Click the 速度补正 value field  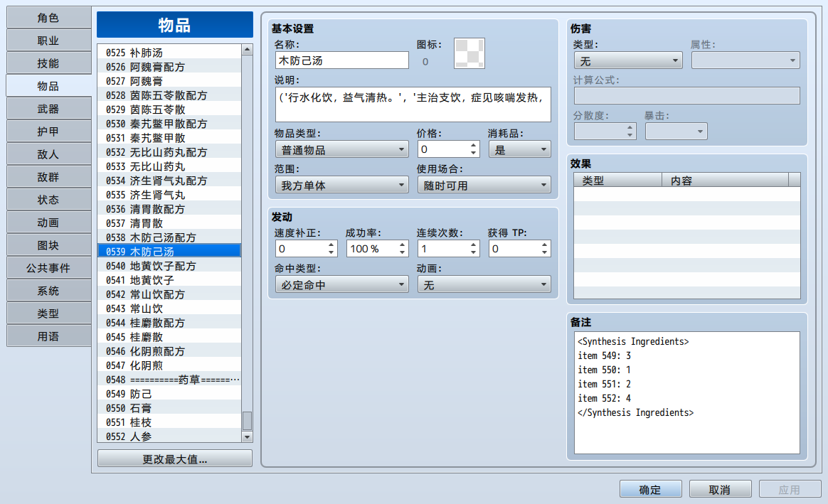click(x=307, y=249)
